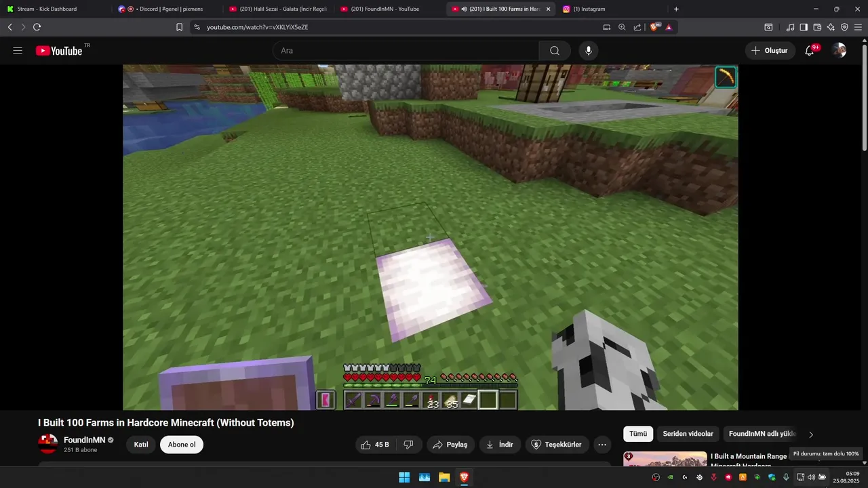The width and height of the screenshot is (868, 488).
Task: Open the Brave VPN shield icon
Action: point(844,27)
